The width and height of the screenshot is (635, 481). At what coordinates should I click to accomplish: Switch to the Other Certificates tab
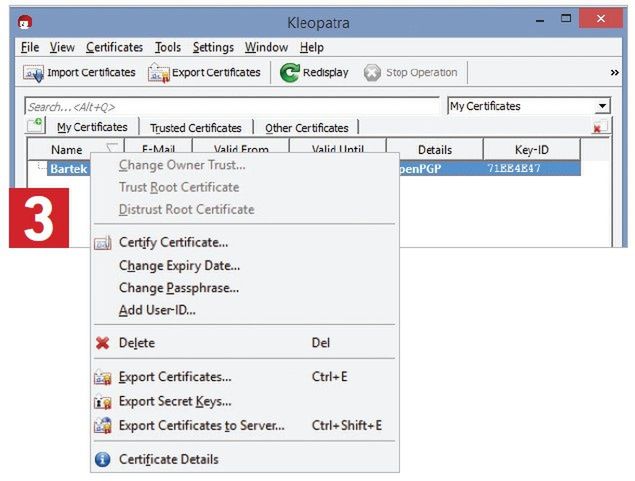pyautogui.click(x=307, y=128)
